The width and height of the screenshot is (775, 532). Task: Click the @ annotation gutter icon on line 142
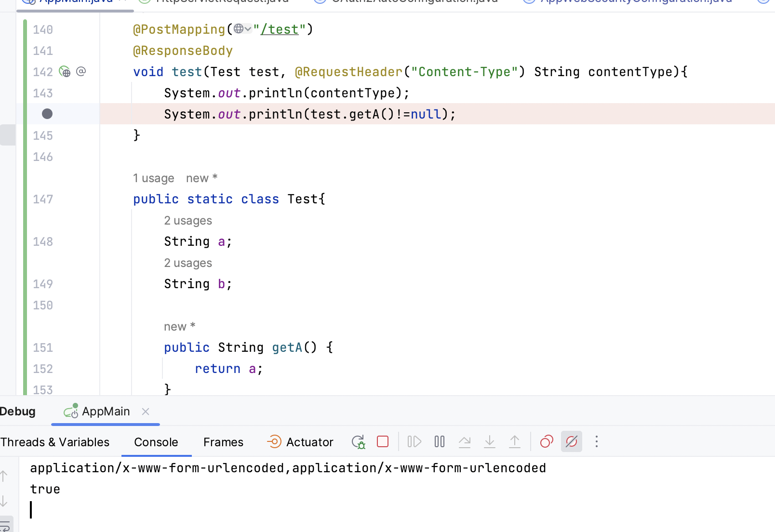coord(81,71)
